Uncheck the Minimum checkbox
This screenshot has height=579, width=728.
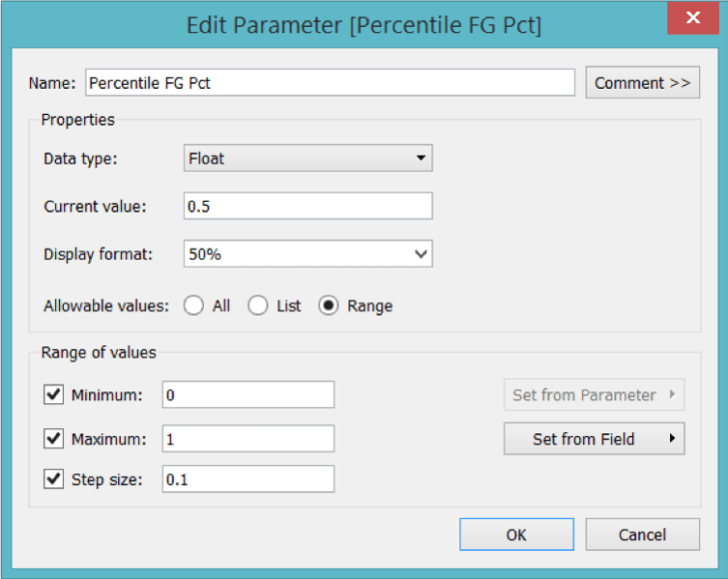tap(54, 395)
